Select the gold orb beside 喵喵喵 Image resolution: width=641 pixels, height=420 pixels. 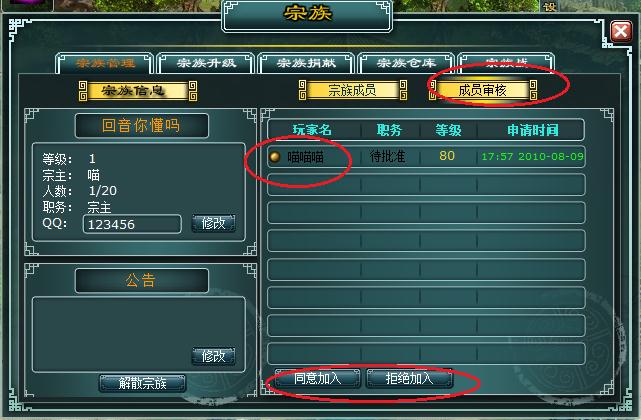(x=275, y=156)
